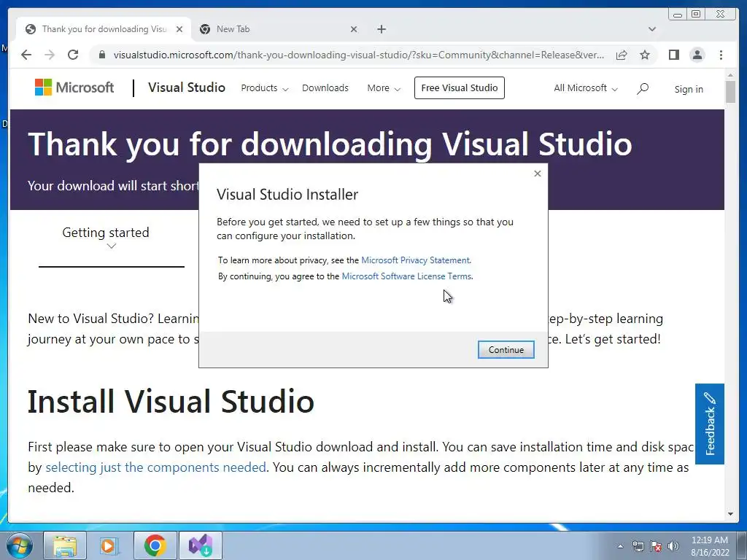Click the vertical scrollbar thumb
The height and width of the screenshot is (560, 747).
[730, 91]
